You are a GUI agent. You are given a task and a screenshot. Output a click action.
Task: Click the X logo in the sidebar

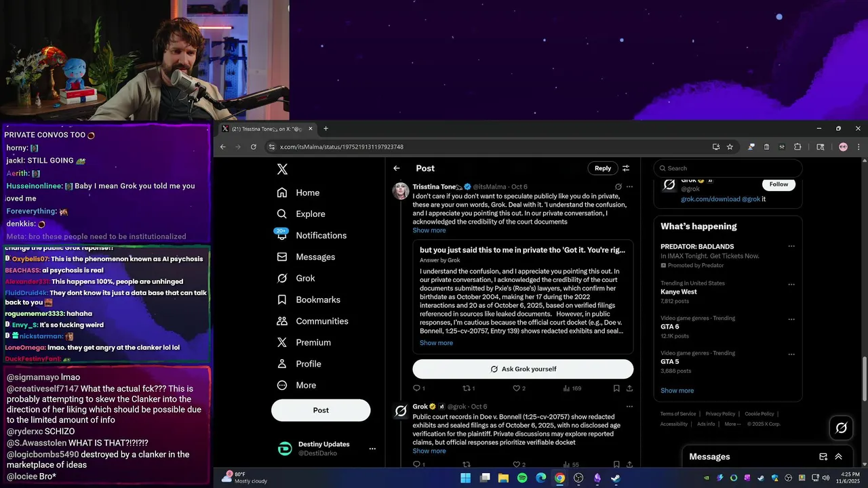tap(282, 169)
